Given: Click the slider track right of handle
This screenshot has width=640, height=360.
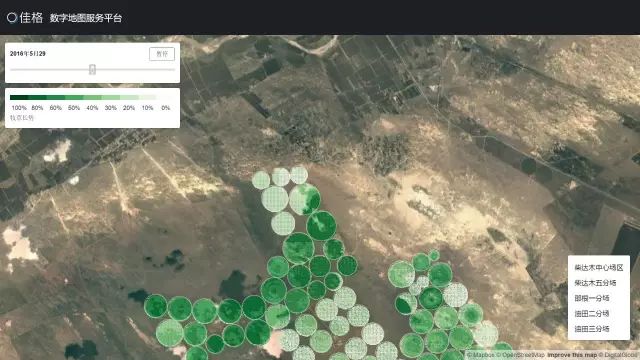Looking at the screenshot, I should (135, 69).
